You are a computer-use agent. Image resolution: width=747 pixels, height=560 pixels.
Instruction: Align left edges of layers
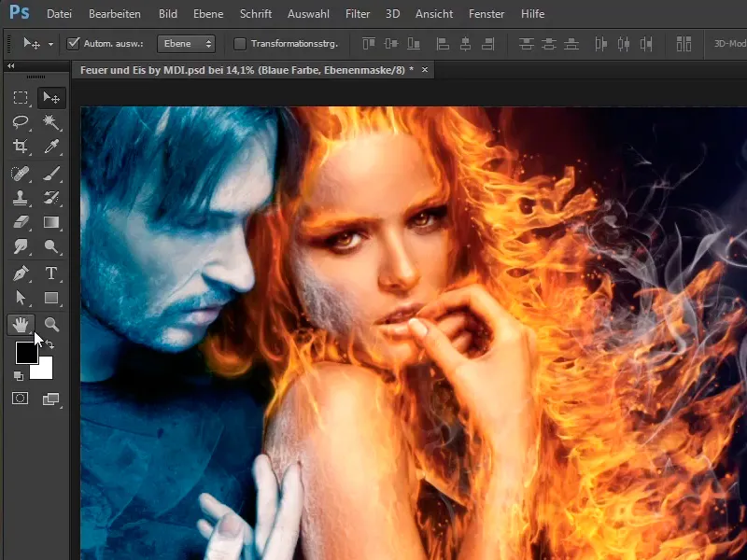(x=443, y=44)
